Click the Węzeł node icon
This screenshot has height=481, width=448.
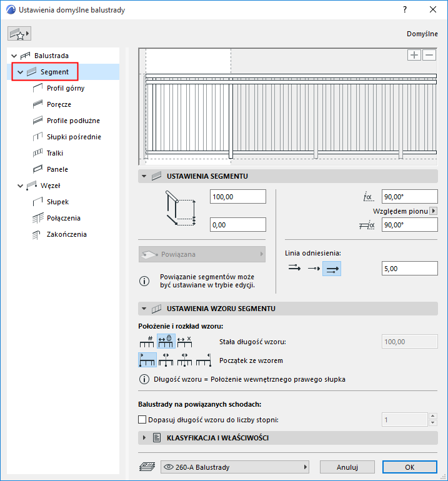coord(32,186)
